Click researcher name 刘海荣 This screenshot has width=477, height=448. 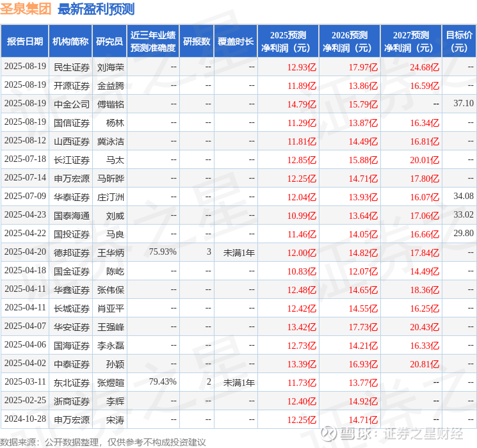(111, 67)
